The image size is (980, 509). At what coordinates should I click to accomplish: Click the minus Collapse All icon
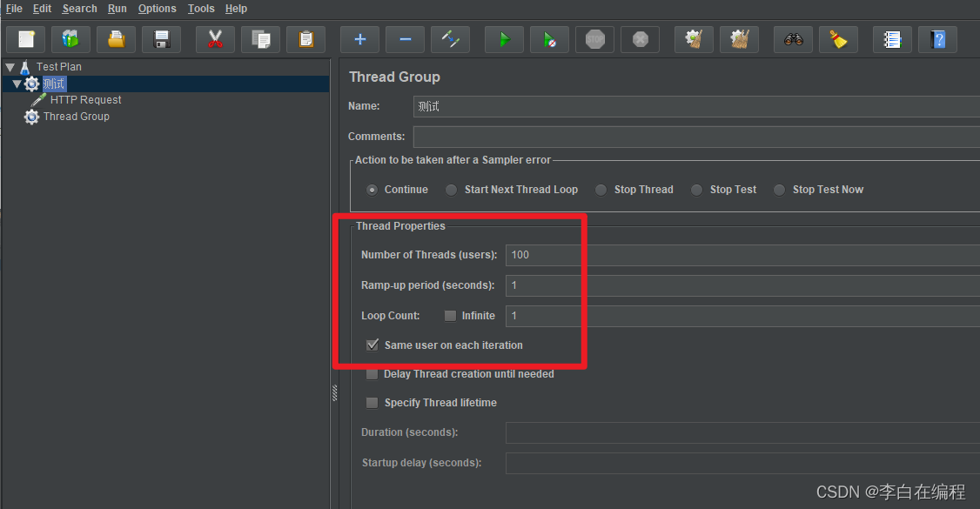click(405, 40)
